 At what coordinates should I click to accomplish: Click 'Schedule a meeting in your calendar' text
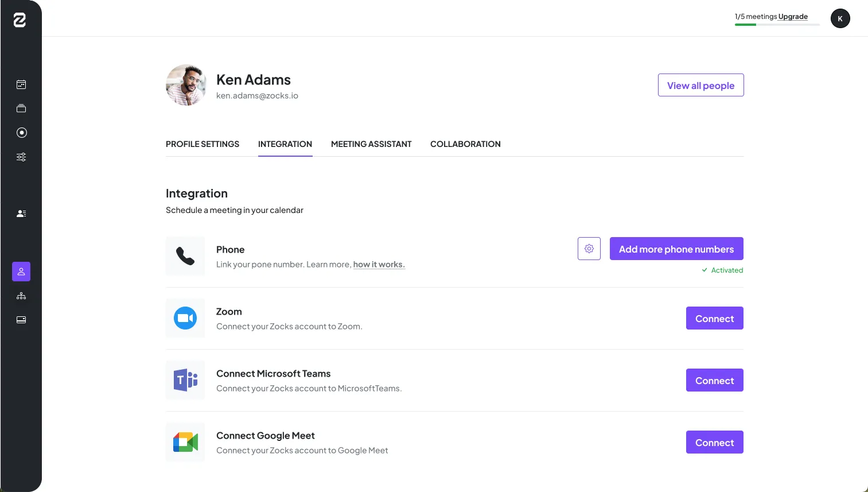coord(235,210)
